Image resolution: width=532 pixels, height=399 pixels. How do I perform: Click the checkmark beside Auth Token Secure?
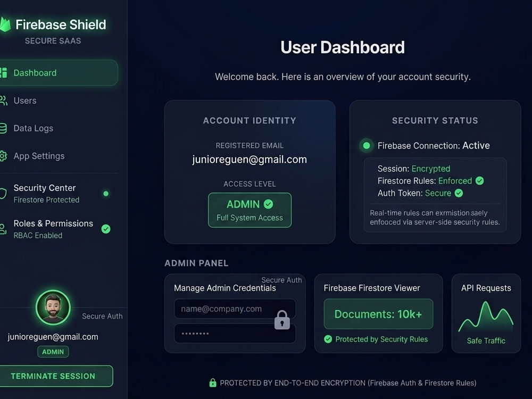click(459, 193)
